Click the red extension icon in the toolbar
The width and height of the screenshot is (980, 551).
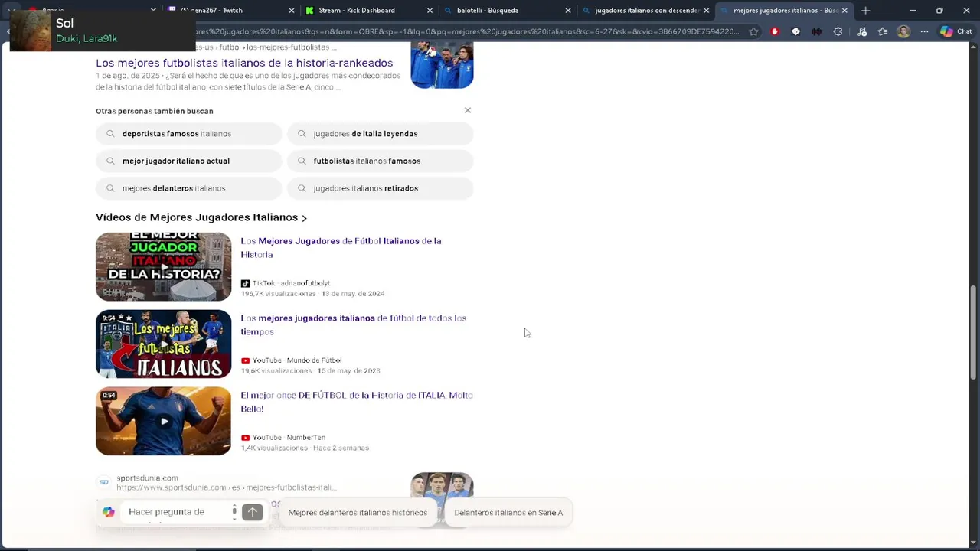(775, 31)
